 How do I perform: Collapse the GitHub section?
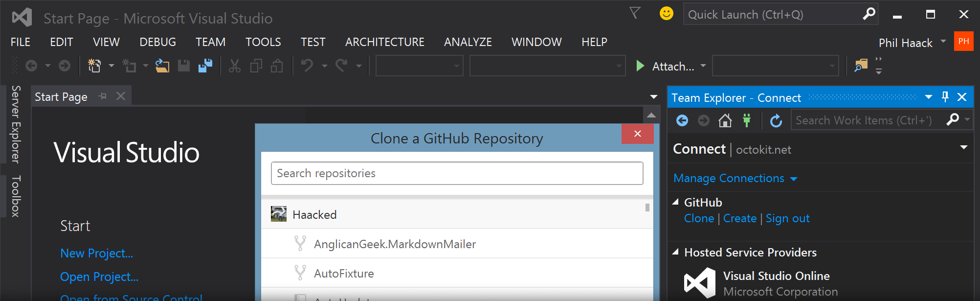(x=676, y=202)
